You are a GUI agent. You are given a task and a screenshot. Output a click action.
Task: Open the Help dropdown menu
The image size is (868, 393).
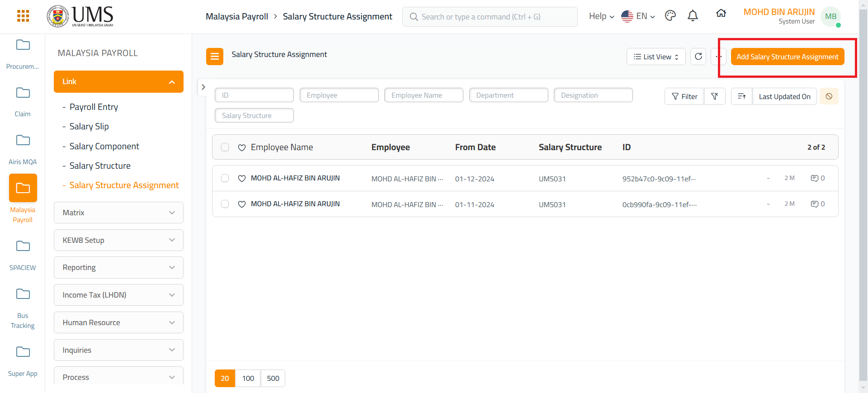pos(601,16)
